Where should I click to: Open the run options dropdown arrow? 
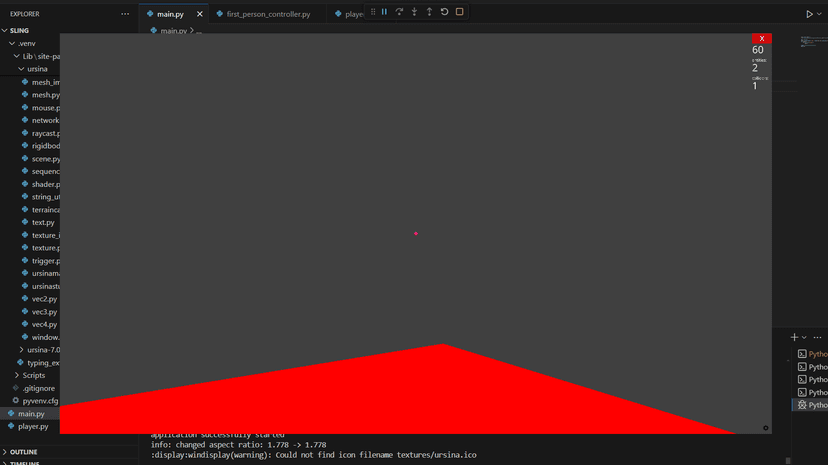(820, 14)
